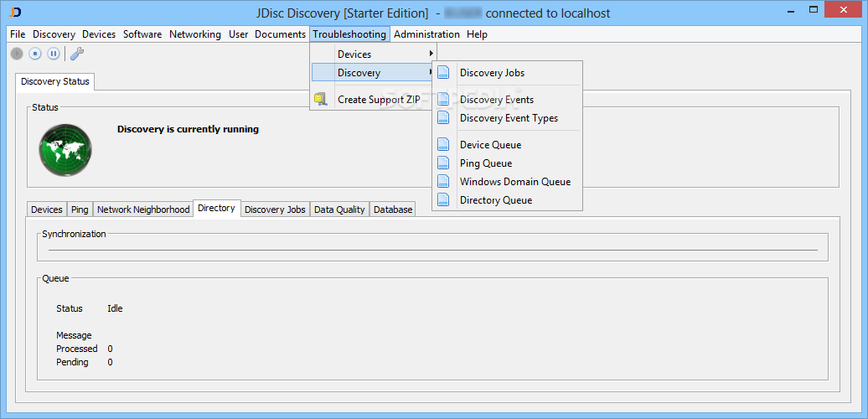Click the 'Discovery is currently running' text
The image size is (868, 419).
pos(188,130)
